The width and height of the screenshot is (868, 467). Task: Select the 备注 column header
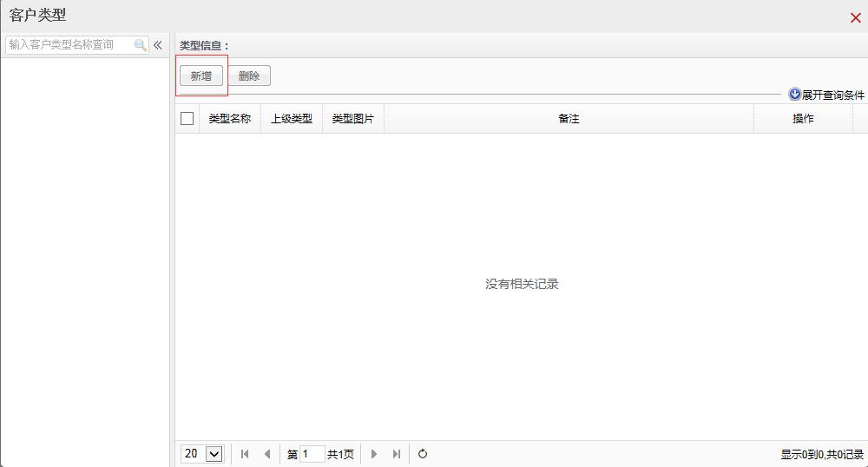click(569, 119)
